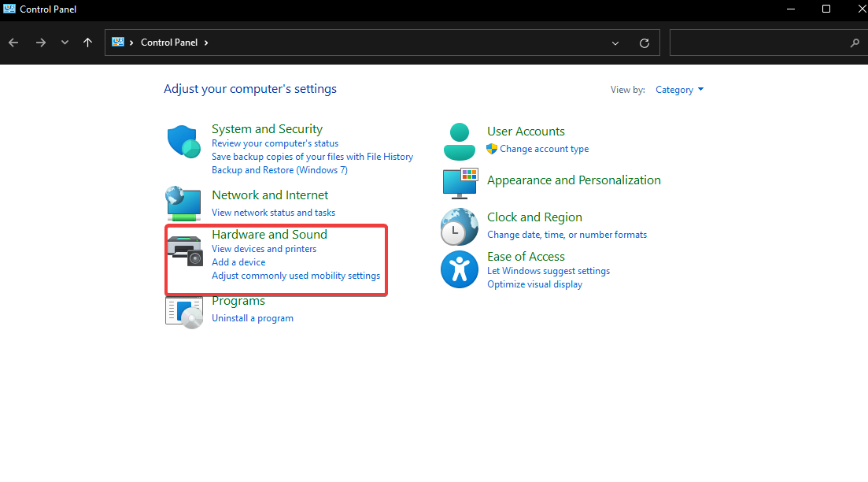Open User Accounts heading
This screenshot has width=868, height=482.
(x=526, y=132)
